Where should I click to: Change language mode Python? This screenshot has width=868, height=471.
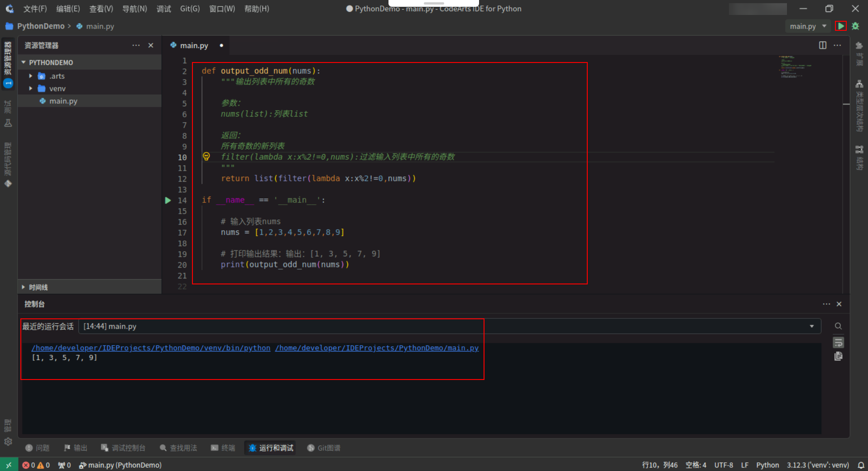click(x=767, y=465)
